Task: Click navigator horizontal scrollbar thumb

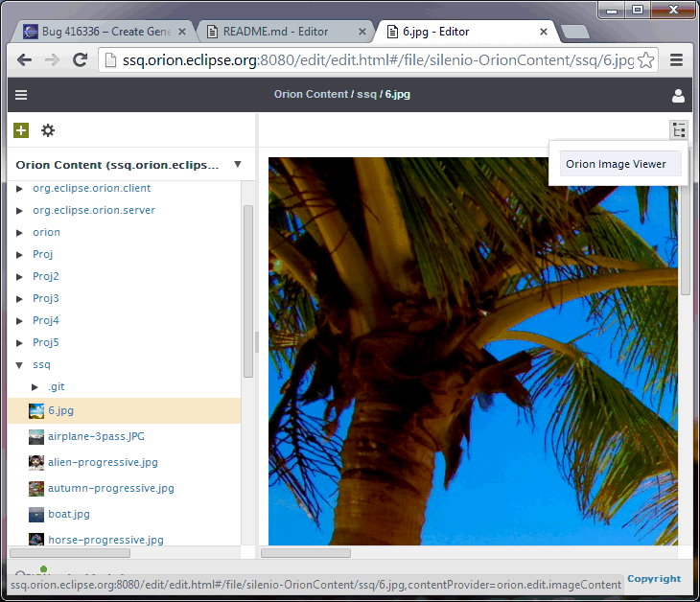Action: point(70,553)
